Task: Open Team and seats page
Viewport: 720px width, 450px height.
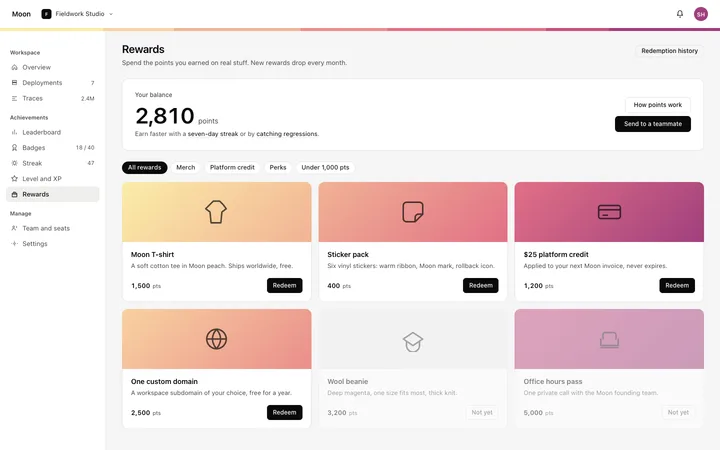Action: pyautogui.click(x=52, y=228)
